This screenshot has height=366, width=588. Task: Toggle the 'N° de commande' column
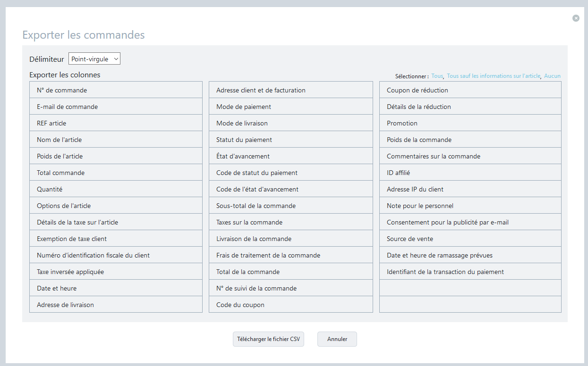pyautogui.click(x=116, y=90)
